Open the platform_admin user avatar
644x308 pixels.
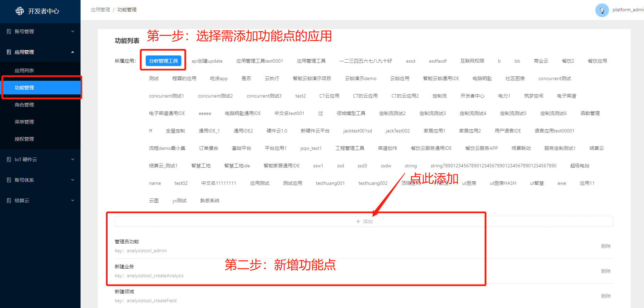(x=602, y=10)
